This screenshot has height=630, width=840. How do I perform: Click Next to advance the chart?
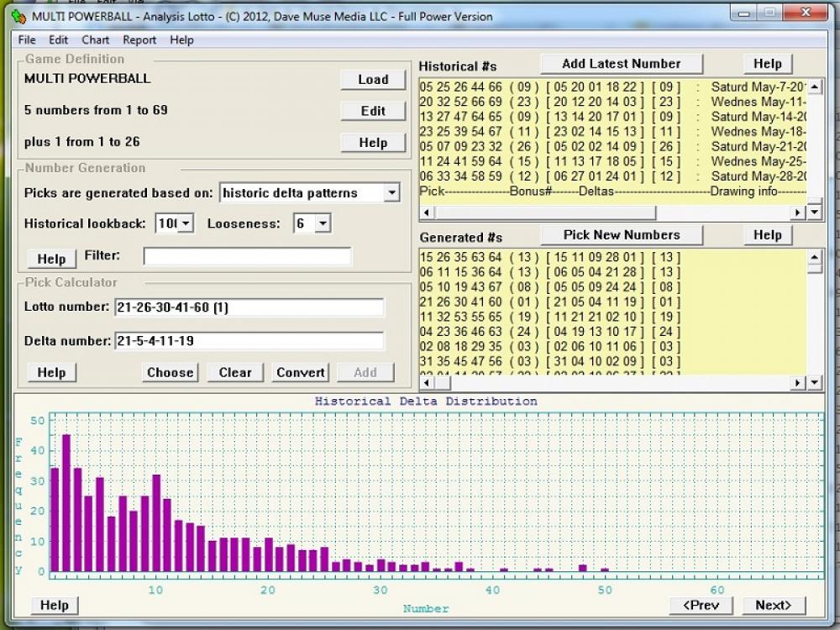(x=773, y=605)
